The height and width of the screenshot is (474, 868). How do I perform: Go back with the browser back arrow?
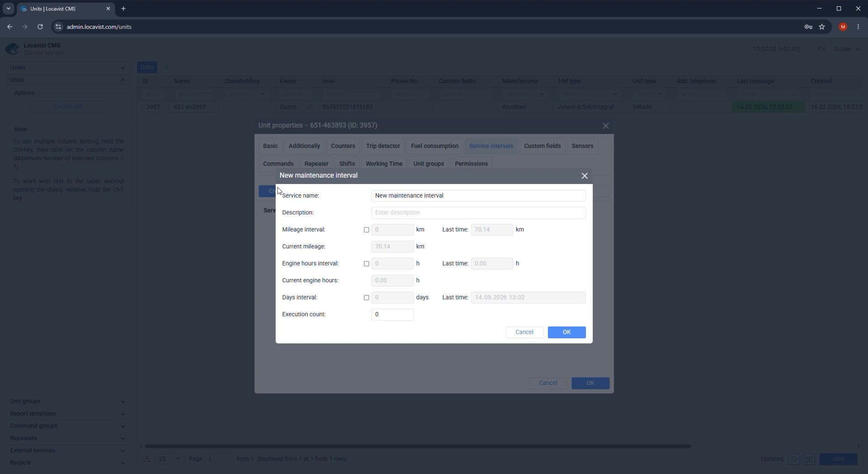9,27
